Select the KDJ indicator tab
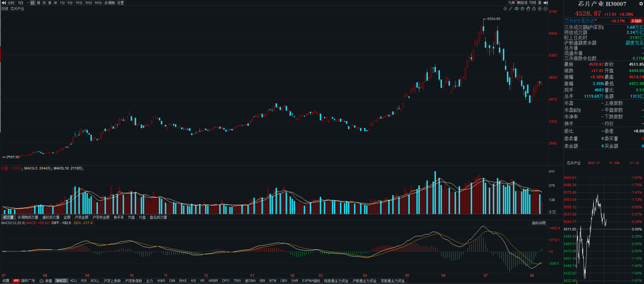 (x=74, y=281)
